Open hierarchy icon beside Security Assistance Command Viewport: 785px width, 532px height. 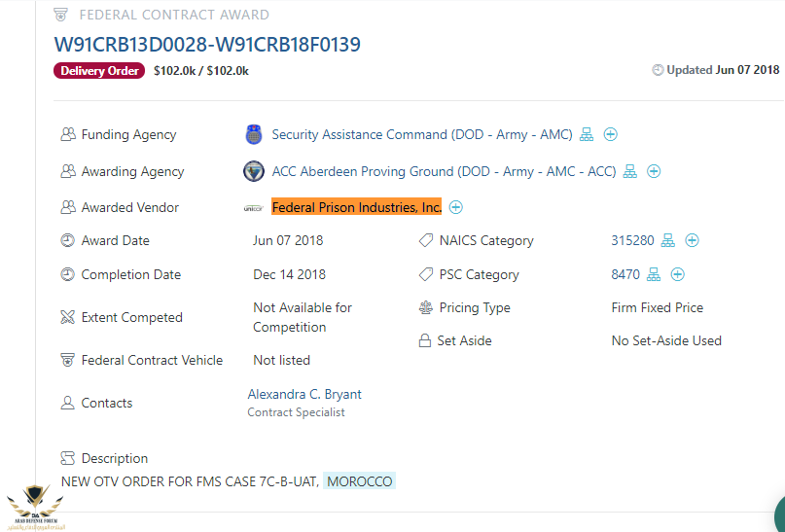(587, 134)
